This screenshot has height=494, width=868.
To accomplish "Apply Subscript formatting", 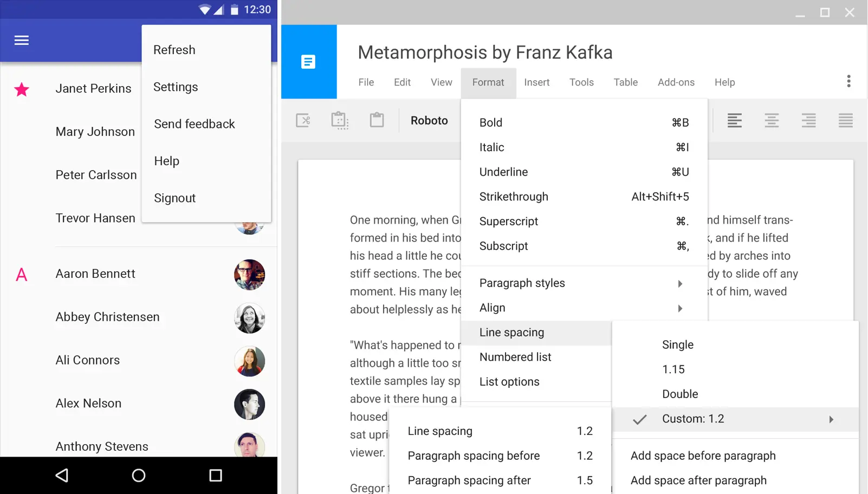I will pyautogui.click(x=584, y=246).
